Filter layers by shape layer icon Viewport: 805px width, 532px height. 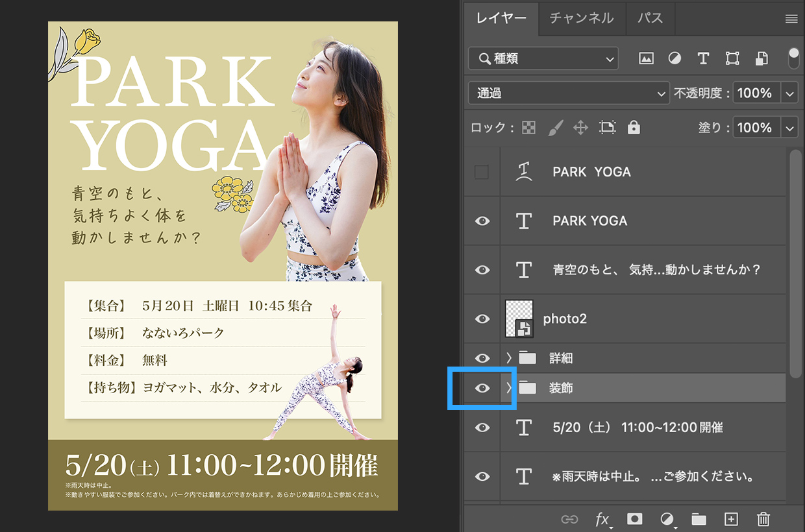(732, 58)
